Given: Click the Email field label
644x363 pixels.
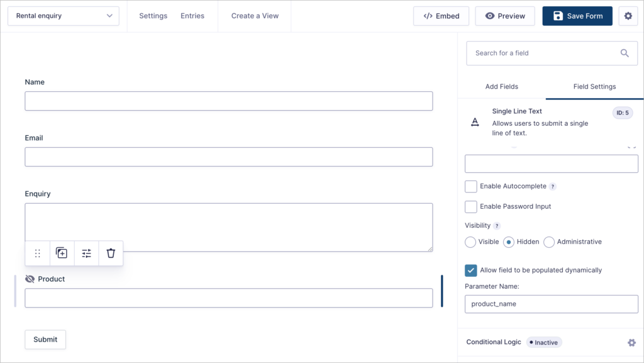Looking at the screenshot, I should (x=34, y=138).
